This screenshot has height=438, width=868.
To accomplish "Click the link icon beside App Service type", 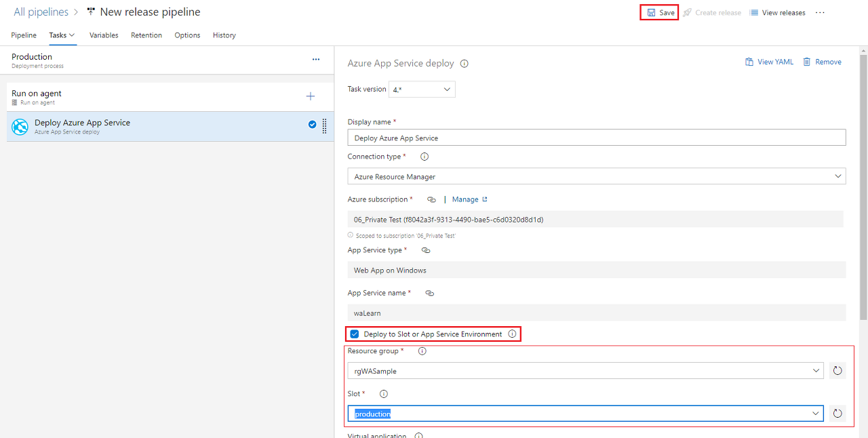I will pos(426,250).
